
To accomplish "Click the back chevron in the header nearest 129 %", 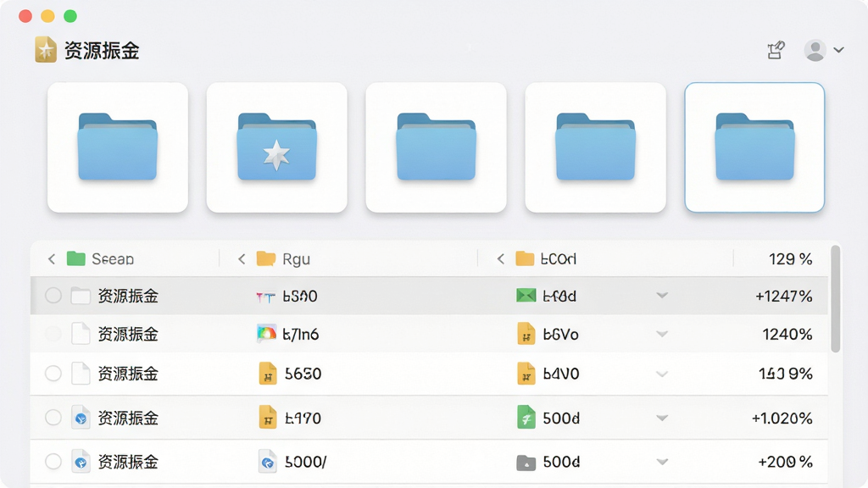I will tap(500, 259).
